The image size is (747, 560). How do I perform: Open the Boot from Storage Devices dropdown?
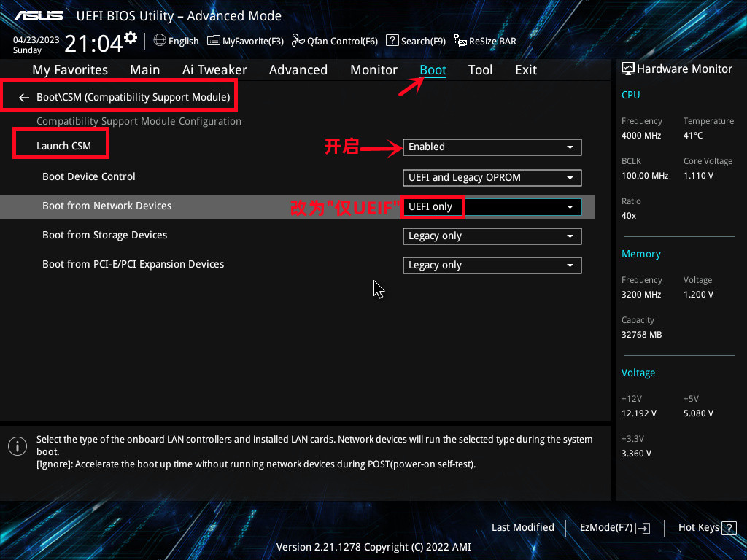point(492,236)
